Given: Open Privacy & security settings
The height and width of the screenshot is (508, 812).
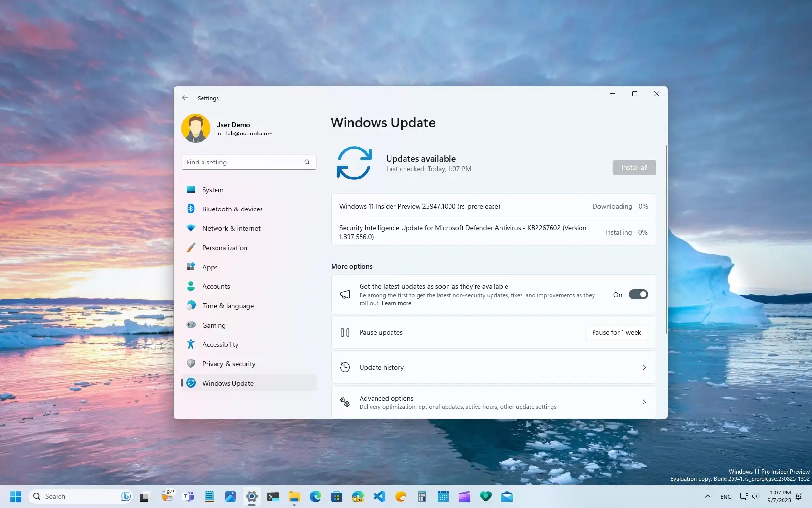Looking at the screenshot, I should pos(229,363).
